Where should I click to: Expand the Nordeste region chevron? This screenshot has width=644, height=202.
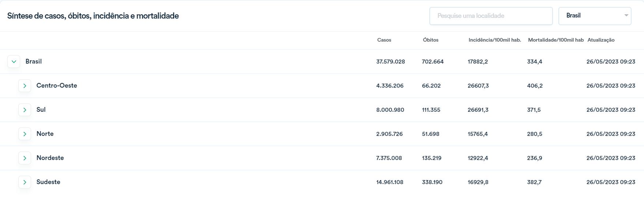tap(25, 158)
